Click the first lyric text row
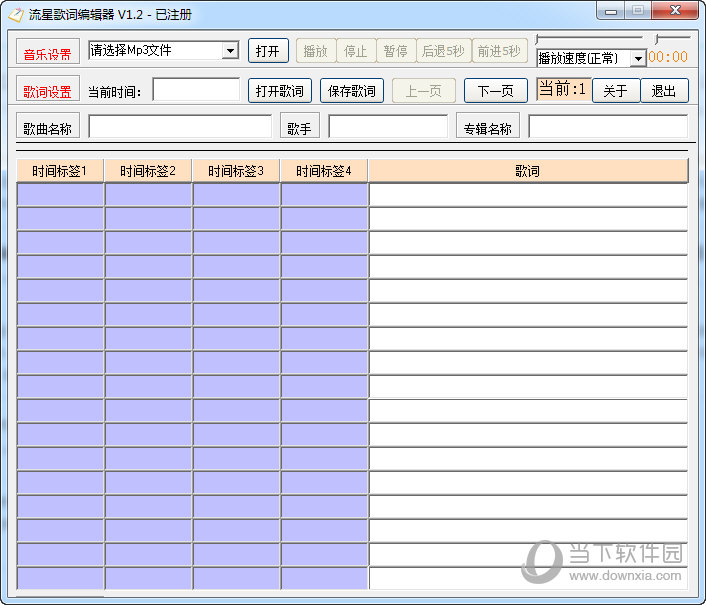 point(529,195)
